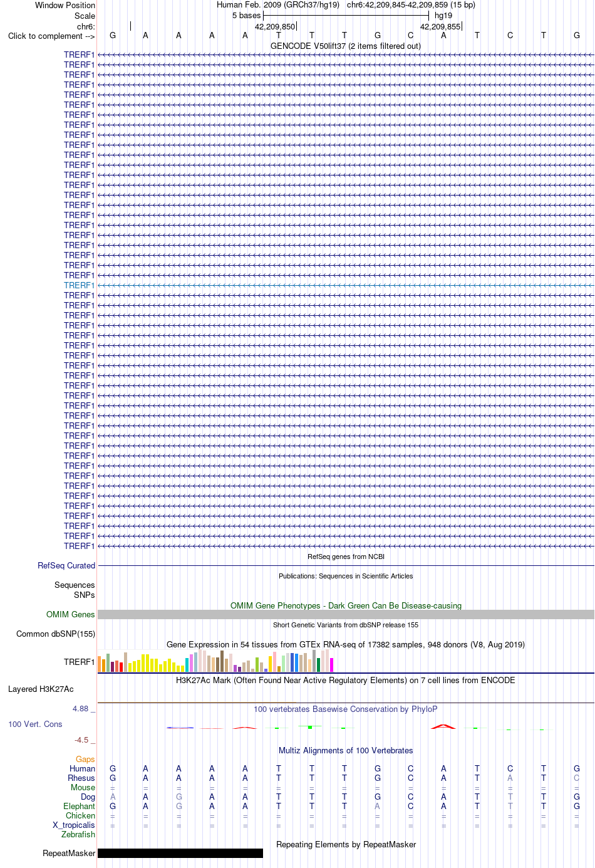Click the 100 Vert. Cons label

[35, 724]
